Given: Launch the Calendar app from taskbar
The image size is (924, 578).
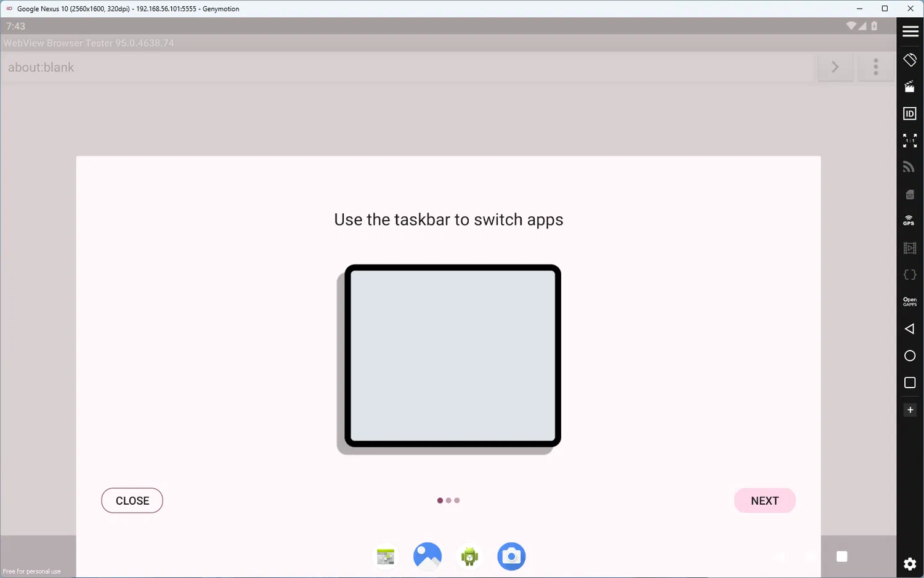Looking at the screenshot, I should click(386, 556).
